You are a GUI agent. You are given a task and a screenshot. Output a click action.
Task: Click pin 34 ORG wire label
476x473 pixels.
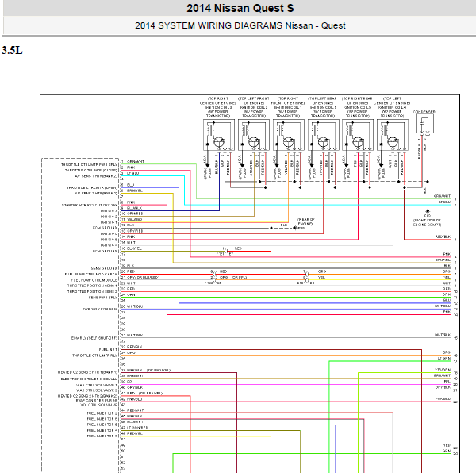click(x=131, y=352)
